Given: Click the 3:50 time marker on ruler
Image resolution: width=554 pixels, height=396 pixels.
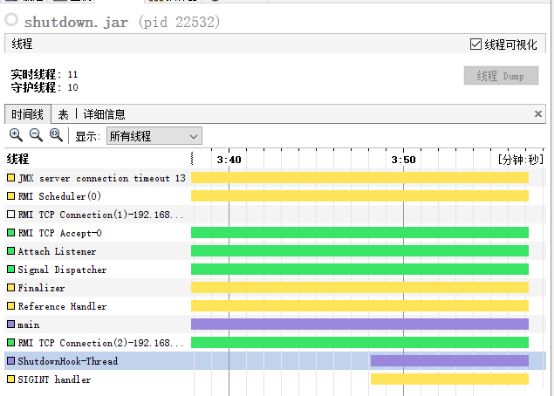Looking at the screenshot, I should coord(403,160).
